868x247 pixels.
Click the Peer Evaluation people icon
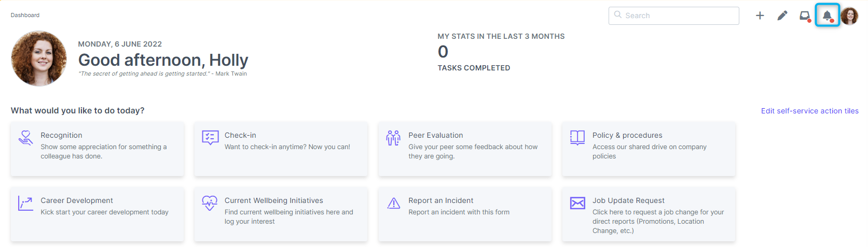(393, 138)
